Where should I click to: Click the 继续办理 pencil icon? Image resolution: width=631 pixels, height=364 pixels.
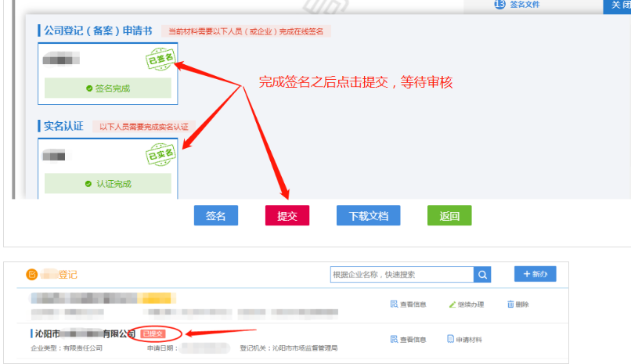pos(452,304)
